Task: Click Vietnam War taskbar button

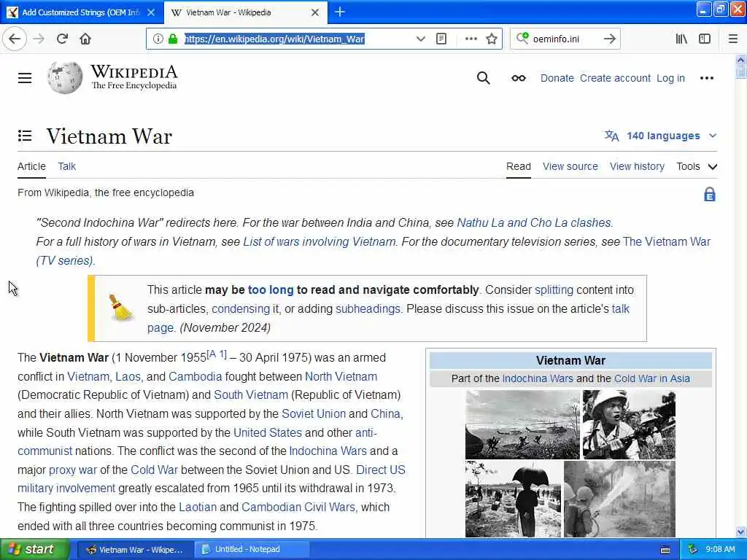Action: 135,549
